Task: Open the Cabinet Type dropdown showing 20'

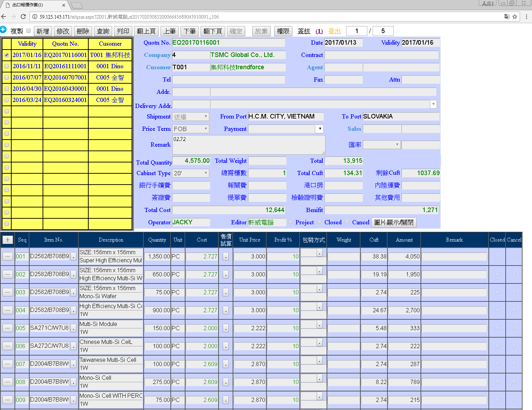Action: [191, 173]
